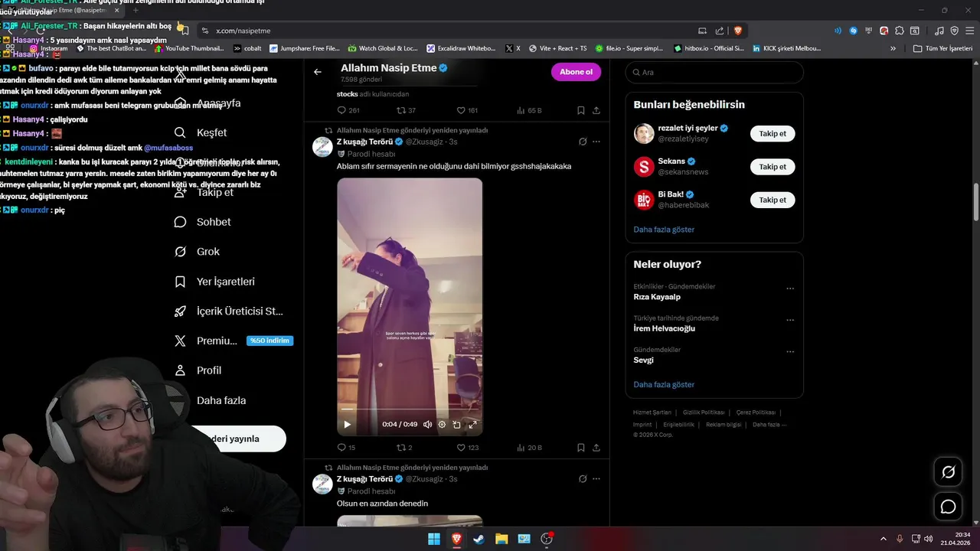Open Sohbet chat in the sidebar
This screenshot has width=980, height=551.
pos(204,222)
